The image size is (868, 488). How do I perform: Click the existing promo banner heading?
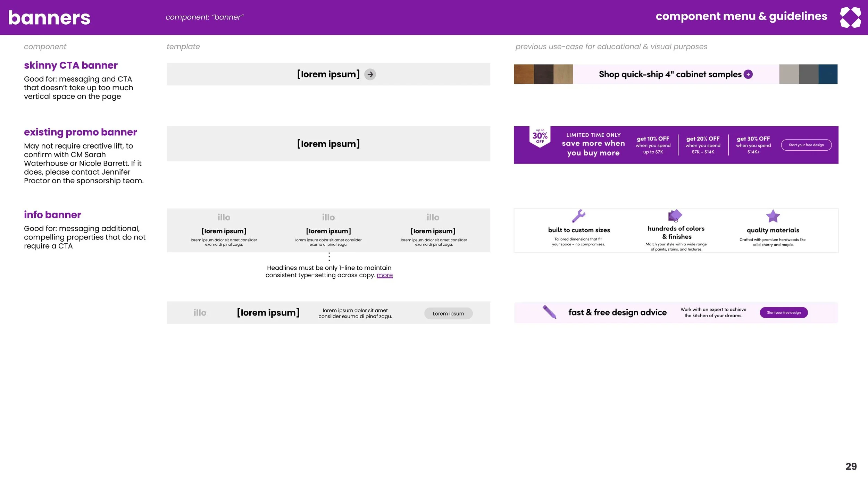click(80, 132)
